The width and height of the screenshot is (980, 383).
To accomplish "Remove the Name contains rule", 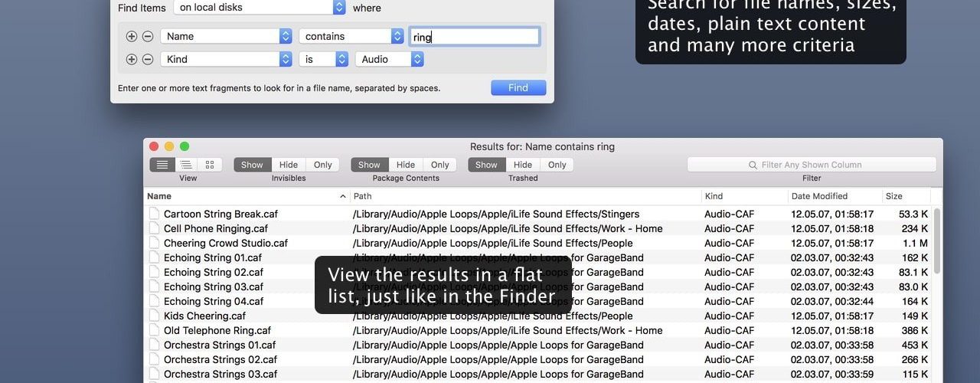I will 148,36.
